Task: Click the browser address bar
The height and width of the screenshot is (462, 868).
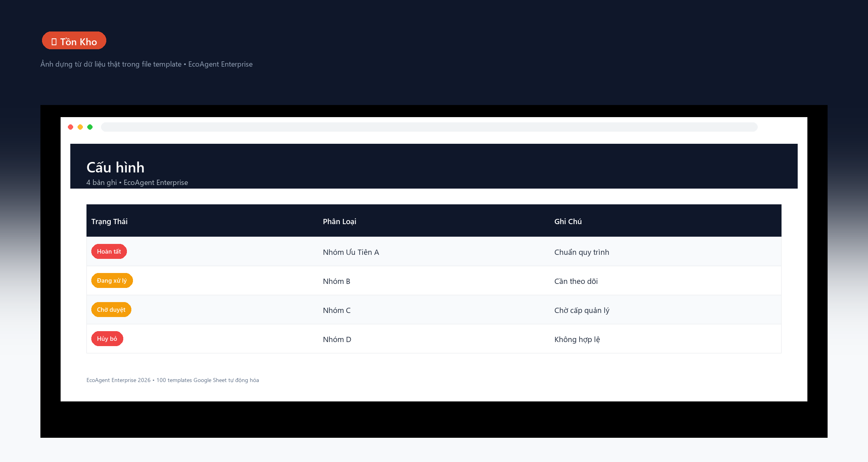Action: pos(429,127)
